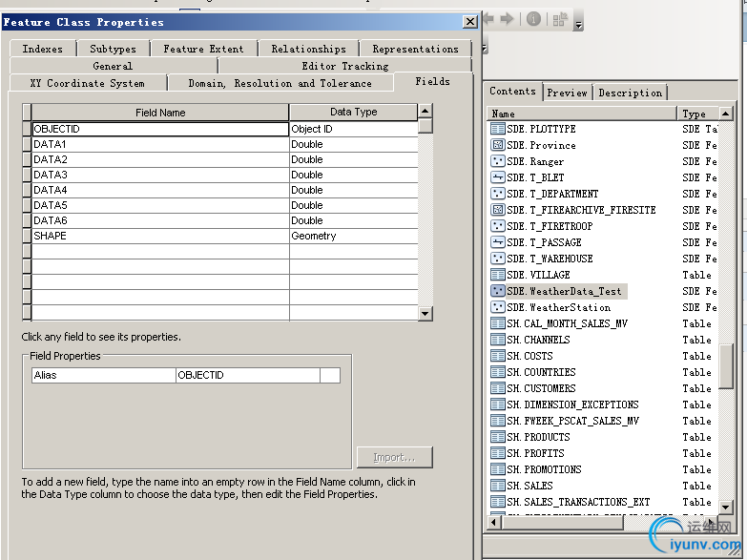Image resolution: width=747 pixels, height=560 pixels.
Task: Click the SDE.T_FIRETROOP point icon
Action: [498, 226]
